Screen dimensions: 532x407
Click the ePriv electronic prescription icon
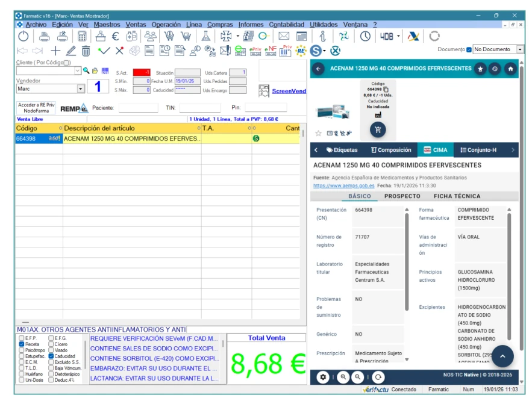[x=255, y=51]
